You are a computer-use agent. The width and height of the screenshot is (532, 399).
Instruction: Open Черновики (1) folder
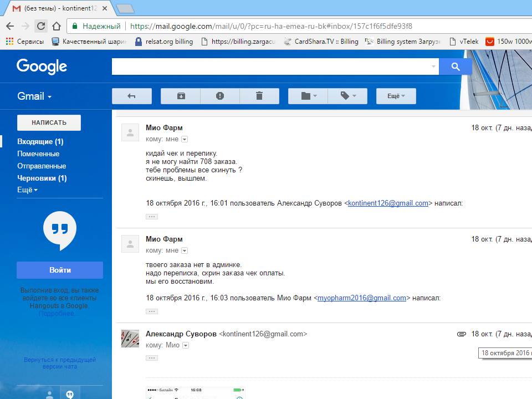(x=42, y=178)
